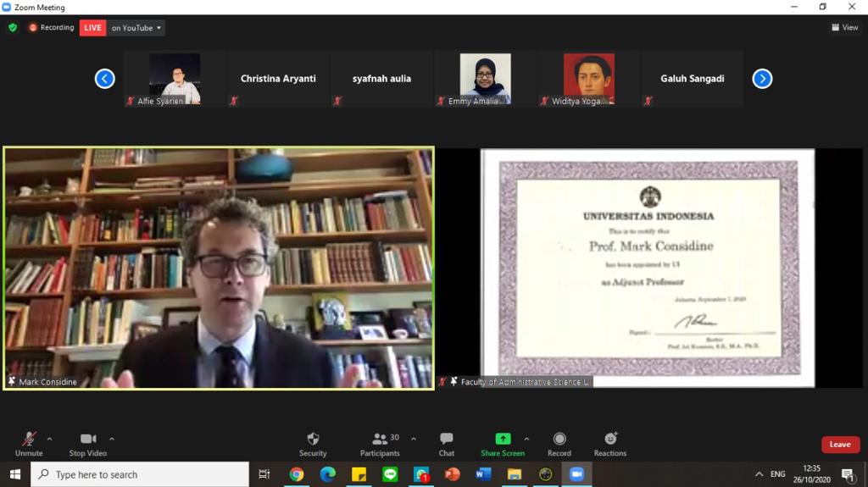Open Microsoft Edge from the taskbar
Image resolution: width=868 pixels, height=487 pixels.
point(328,474)
